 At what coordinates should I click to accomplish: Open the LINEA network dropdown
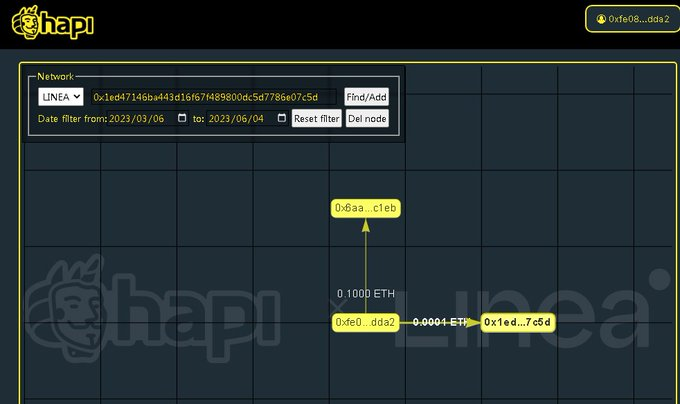tap(61, 97)
